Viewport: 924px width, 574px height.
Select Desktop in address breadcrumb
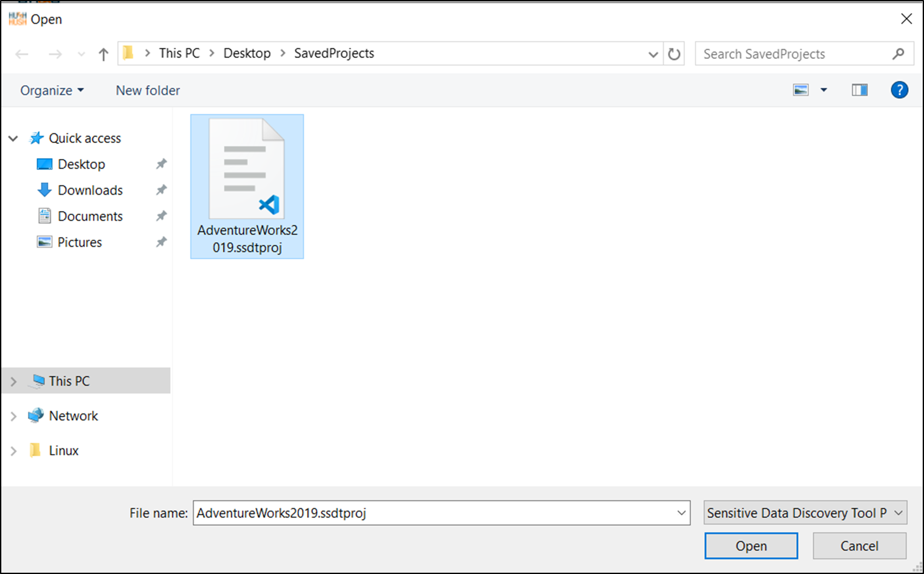(247, 53)
